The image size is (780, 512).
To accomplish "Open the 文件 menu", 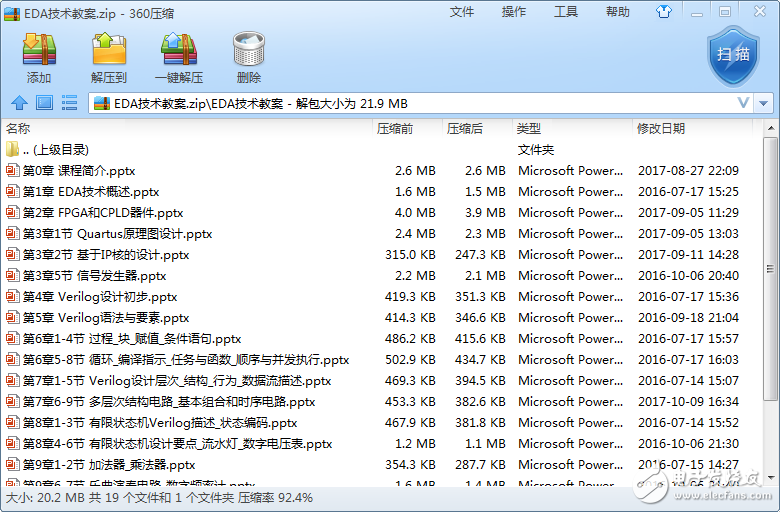I will click(x=462, y=12).
